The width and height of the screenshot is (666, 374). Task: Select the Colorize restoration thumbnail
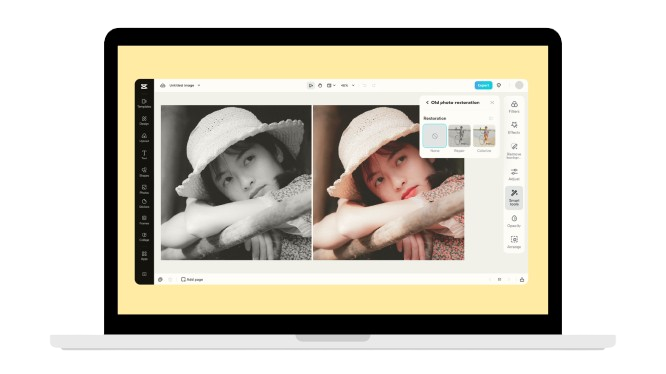[x=484, y=136]
